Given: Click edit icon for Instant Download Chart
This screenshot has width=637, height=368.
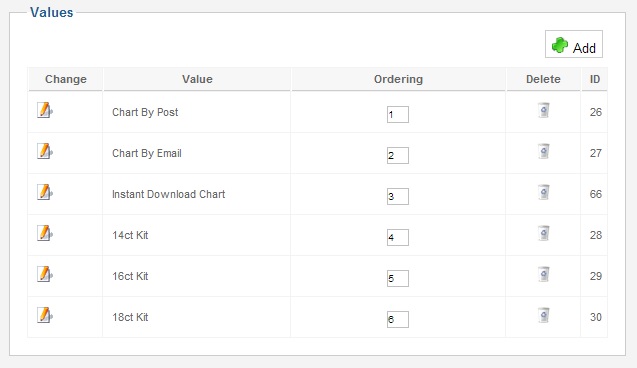Looking at the screenshot, I should [45, 192].
